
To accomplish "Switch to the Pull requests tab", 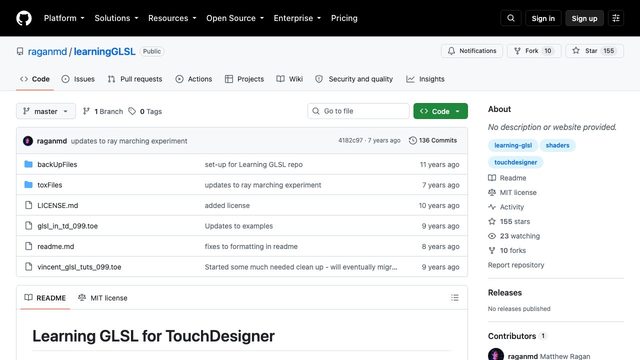I will point(135,79).
